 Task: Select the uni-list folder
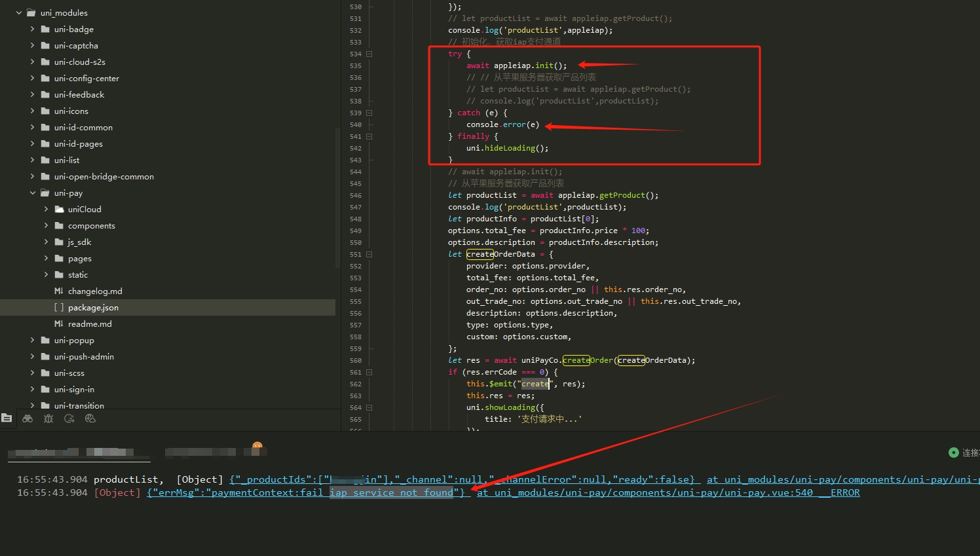point(67,160)
